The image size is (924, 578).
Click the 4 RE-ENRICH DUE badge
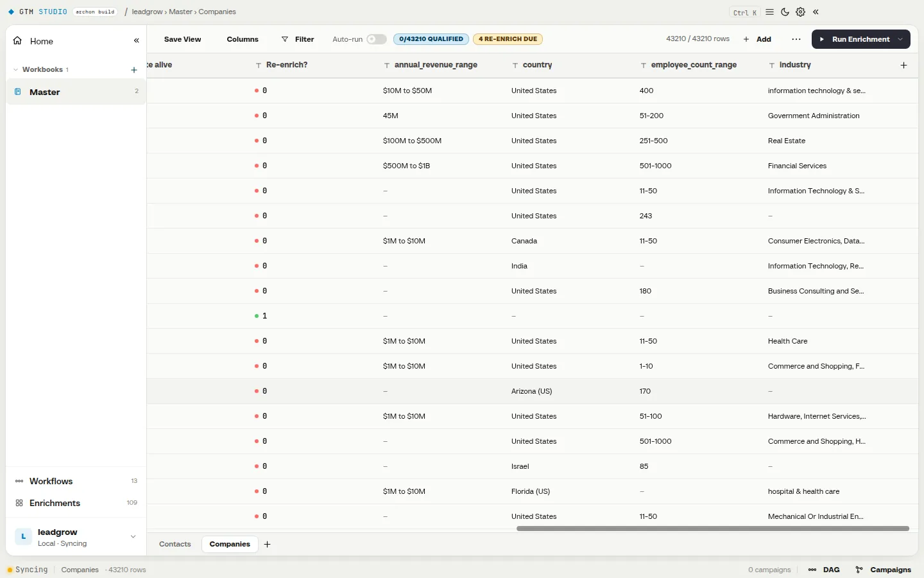(x=508, y=39)
